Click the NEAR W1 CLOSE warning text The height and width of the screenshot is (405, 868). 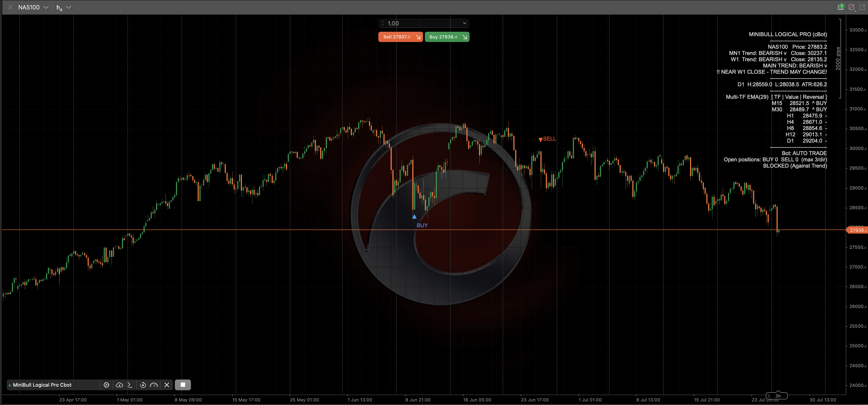[772, 72]
